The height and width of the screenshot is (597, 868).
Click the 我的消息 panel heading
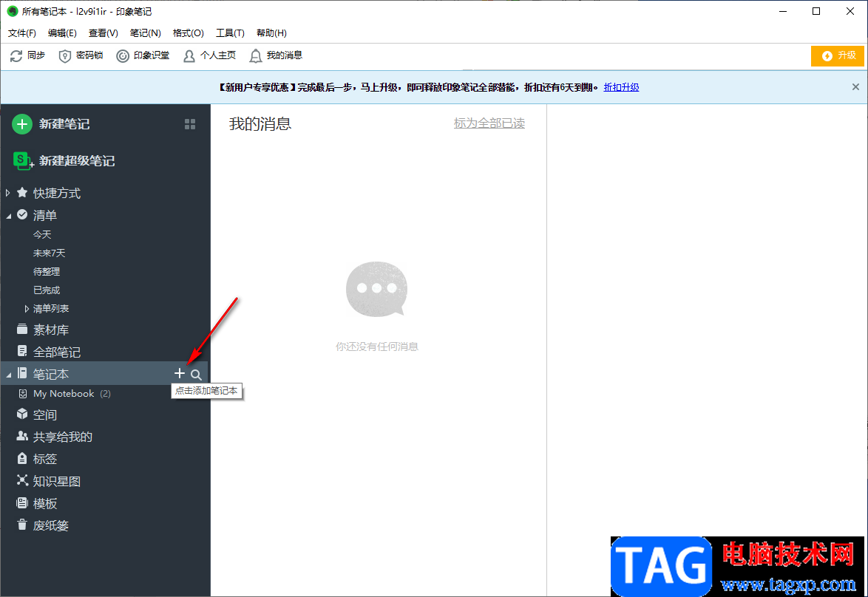point(260,124)
